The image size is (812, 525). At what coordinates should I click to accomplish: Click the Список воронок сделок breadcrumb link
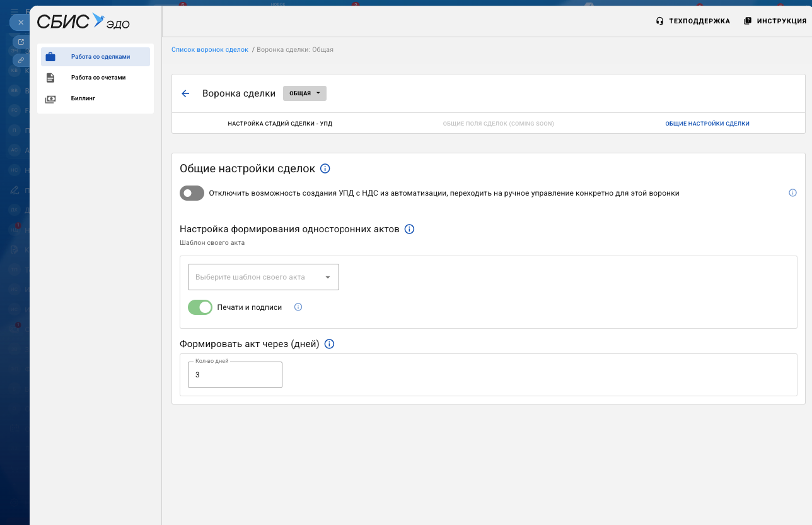tap(210, 49)
